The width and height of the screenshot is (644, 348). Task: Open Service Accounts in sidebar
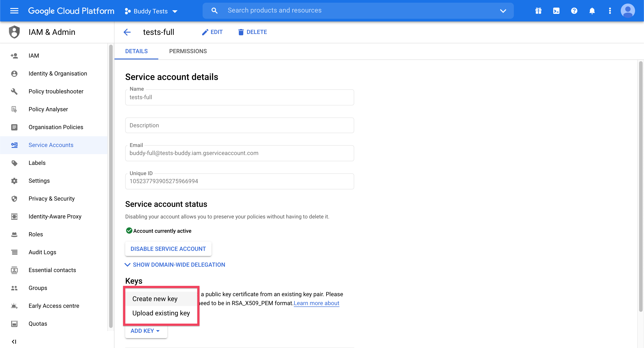coord(53,145)
